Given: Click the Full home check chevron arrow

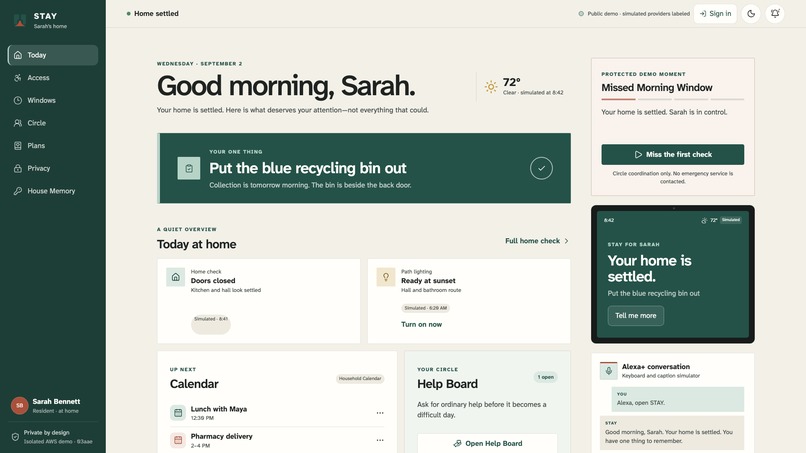Looking at the screenshot, I should (566, 241).
